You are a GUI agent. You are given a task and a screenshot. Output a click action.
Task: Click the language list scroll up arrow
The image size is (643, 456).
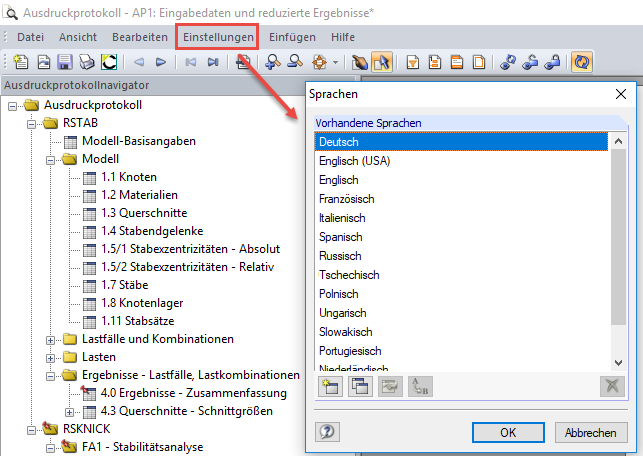618,141
